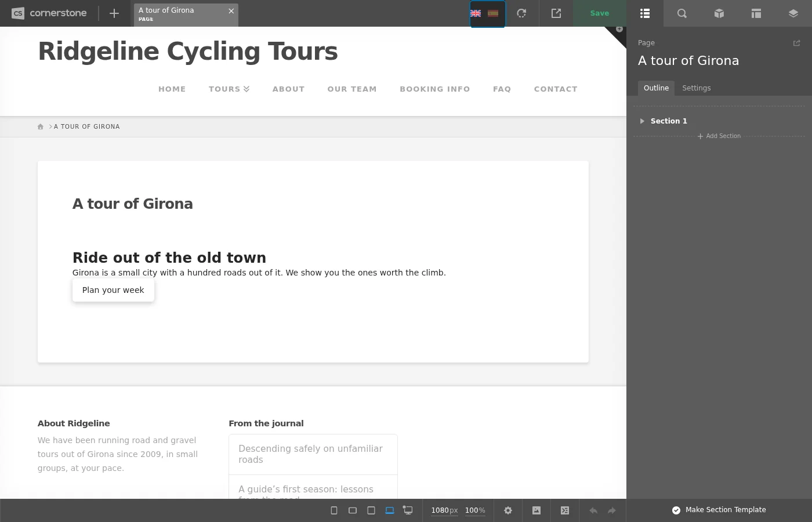Screen dimensions: 812x522
Task: Open the code editor icon
Action: pos(565,510)
